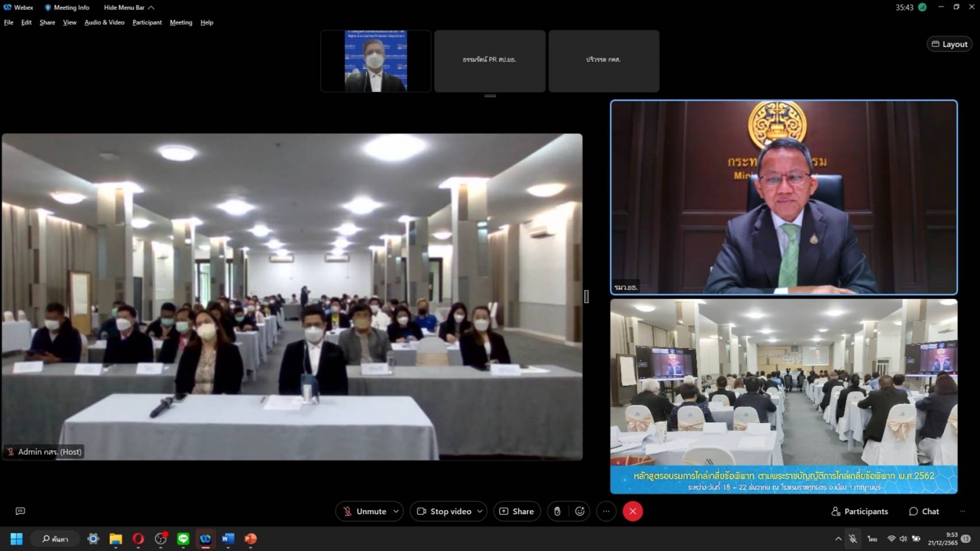The height and width of the screenshot is (551, 980).
Task: Open the Meeting menu
Action: click(181, 22)
